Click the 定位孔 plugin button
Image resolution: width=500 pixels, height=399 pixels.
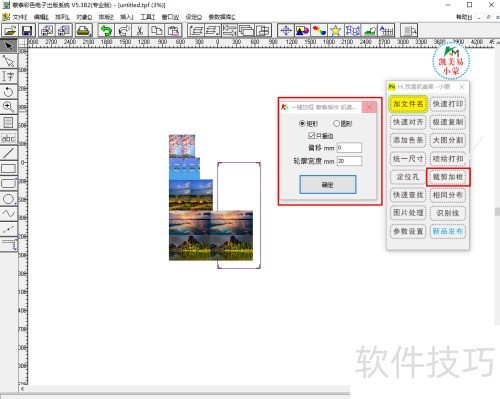tap(408, 177)
